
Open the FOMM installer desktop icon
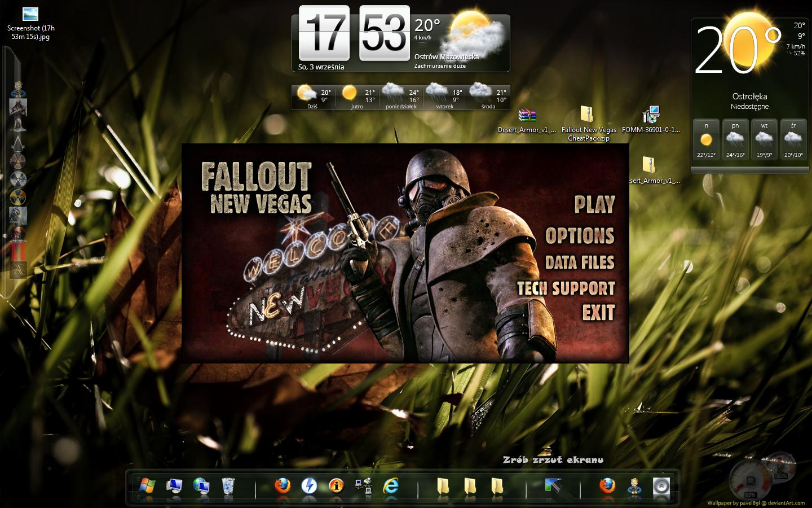click(x=651, y=116)
